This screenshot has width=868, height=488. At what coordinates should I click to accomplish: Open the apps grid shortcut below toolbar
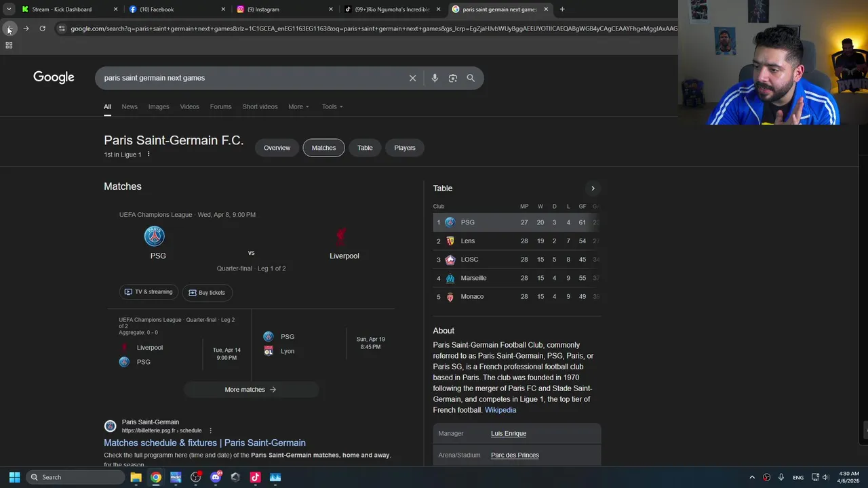[x=9, y=45]
